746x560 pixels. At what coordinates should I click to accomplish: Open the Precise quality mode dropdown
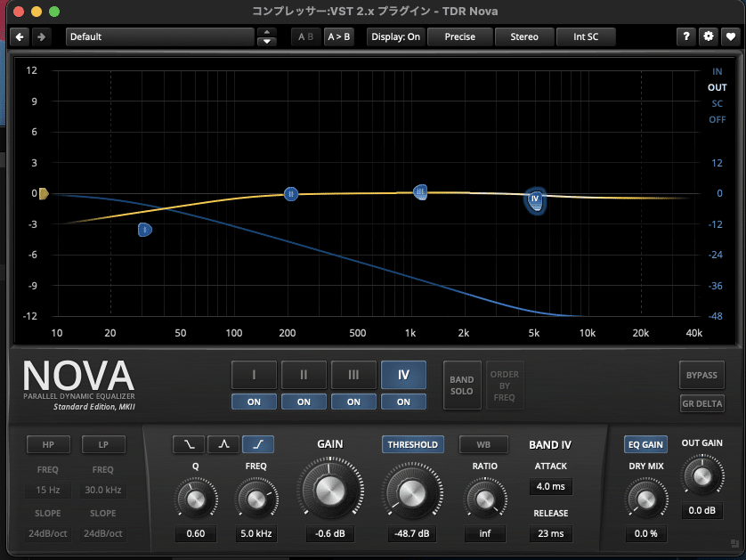[459, 37]
